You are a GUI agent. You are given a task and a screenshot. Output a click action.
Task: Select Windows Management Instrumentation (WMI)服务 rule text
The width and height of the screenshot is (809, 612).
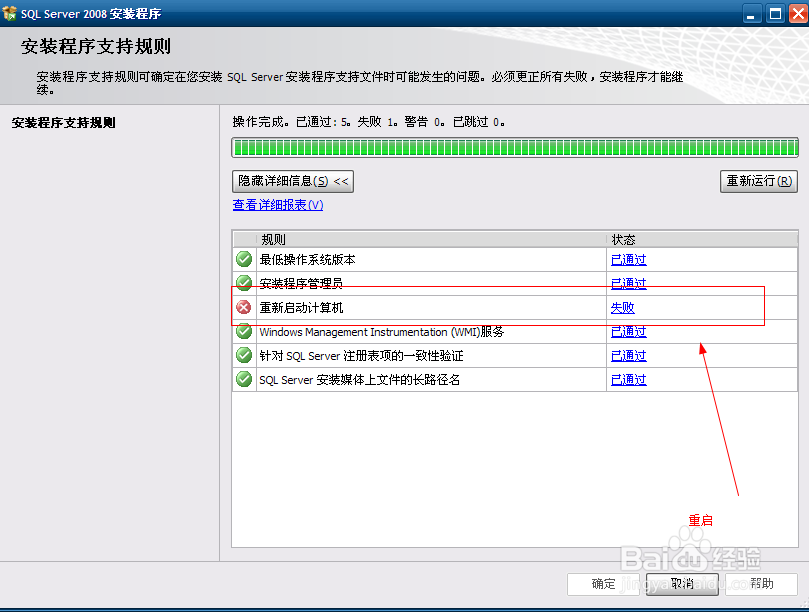click(x=381, y=332)
